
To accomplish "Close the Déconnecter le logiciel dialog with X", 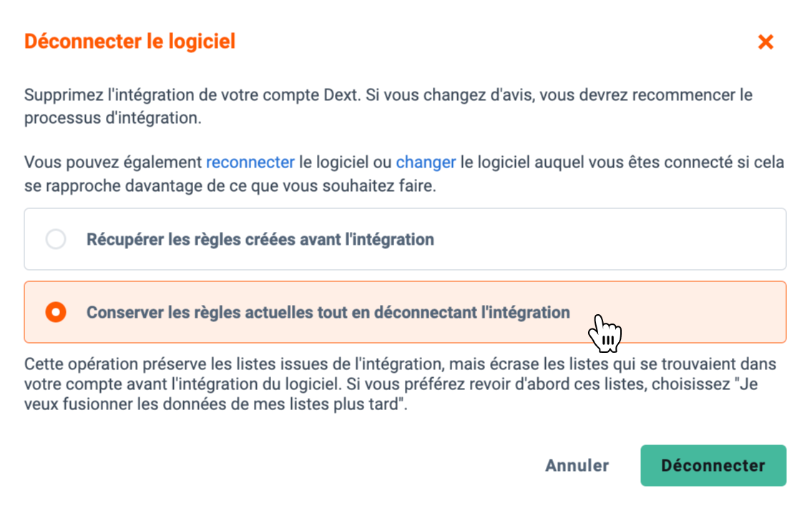I will 765,42.
